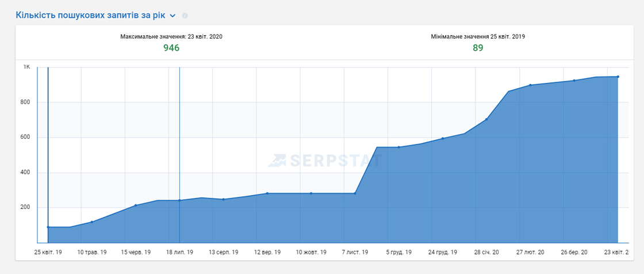
Task: Click the x-axis label '7 лист. 19'
Action: 355,252
